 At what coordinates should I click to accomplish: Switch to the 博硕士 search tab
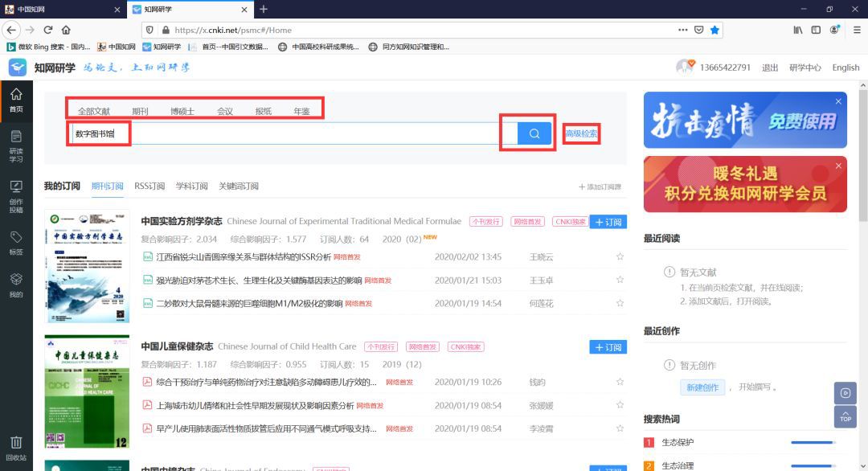(182, 111)
